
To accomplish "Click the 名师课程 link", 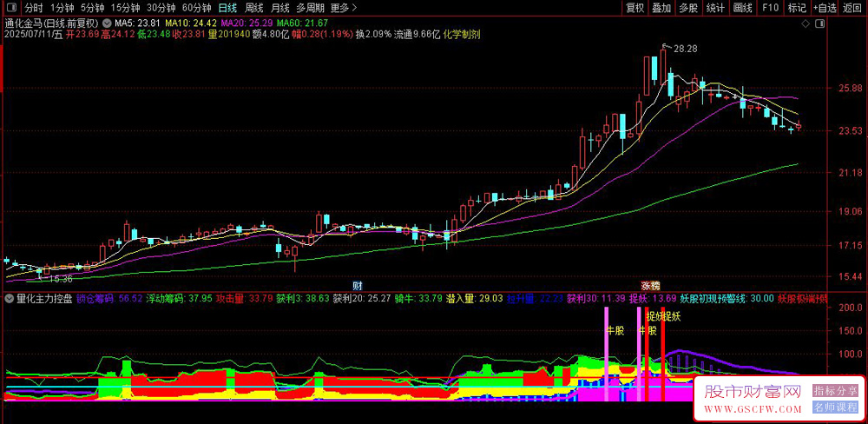I will click(x=835, y=407).
